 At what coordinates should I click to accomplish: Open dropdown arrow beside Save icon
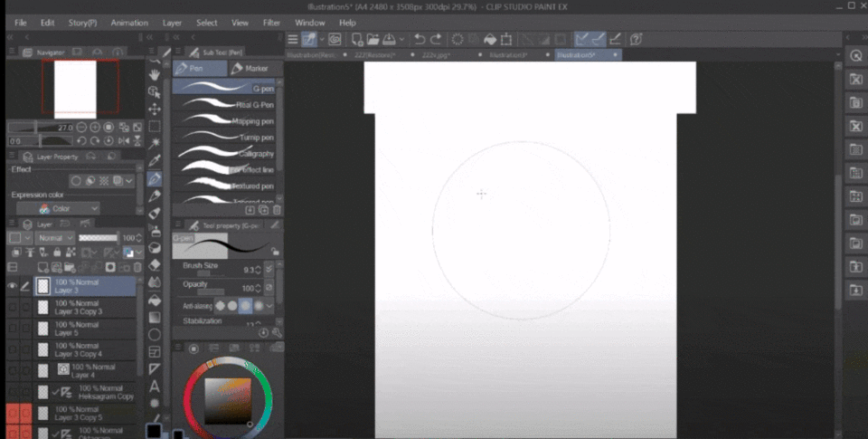401,39
